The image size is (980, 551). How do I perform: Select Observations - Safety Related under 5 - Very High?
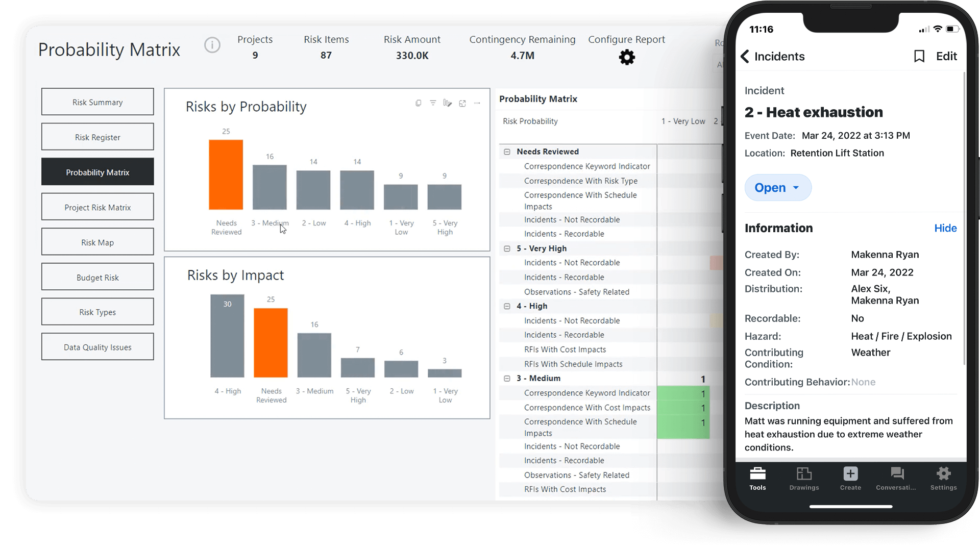point(576,292)
